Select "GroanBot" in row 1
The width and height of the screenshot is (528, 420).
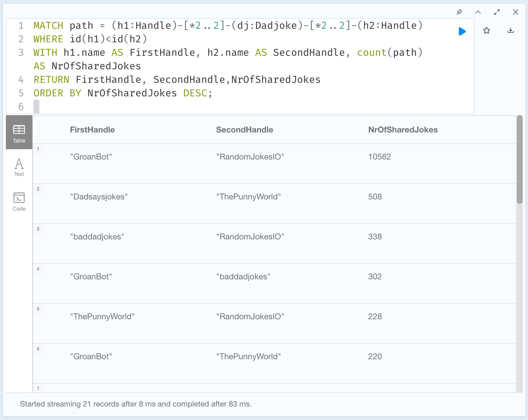pyautogui.click(x=91, y=157)
